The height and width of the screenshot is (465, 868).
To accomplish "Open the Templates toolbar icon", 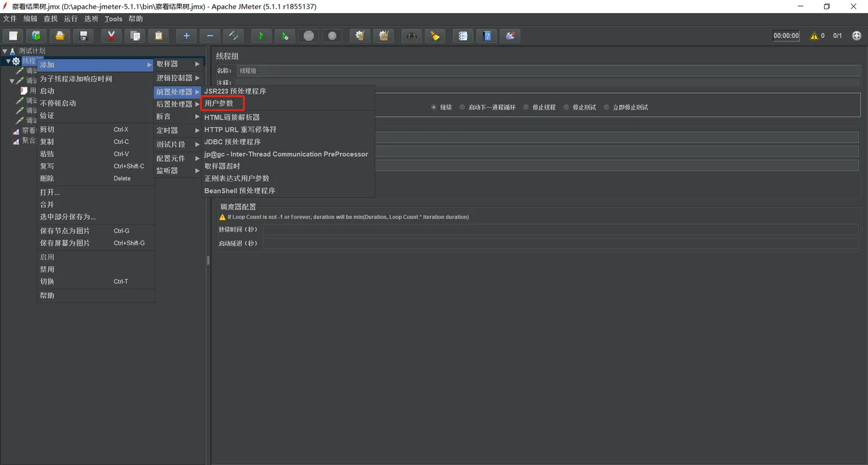I will [36, 36].
